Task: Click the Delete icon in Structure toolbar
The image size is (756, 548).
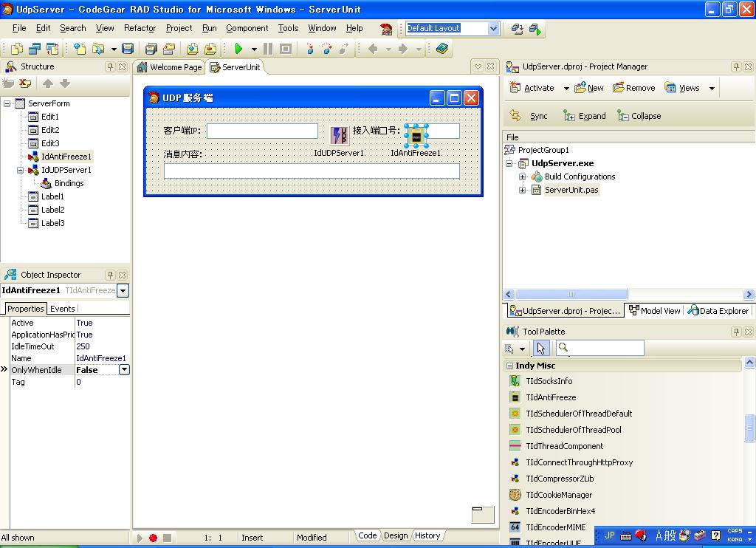Action: click(x=25, y=83)
